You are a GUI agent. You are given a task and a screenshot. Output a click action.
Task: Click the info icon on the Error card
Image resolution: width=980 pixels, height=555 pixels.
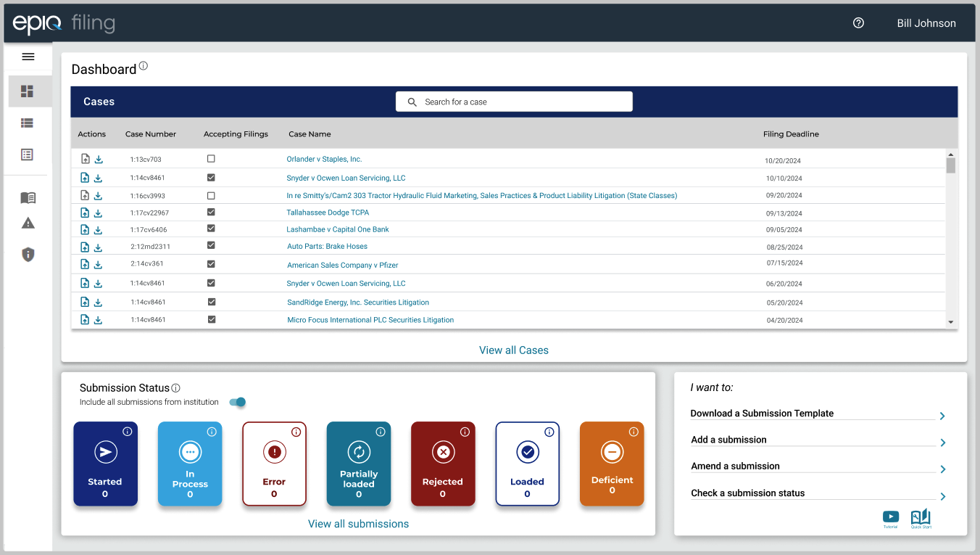(296, 432)
